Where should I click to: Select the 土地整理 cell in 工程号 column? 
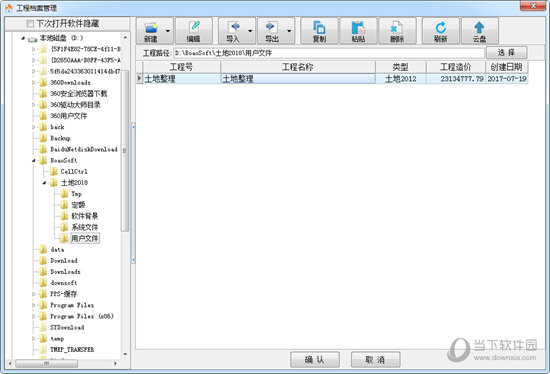pos(181,79)
